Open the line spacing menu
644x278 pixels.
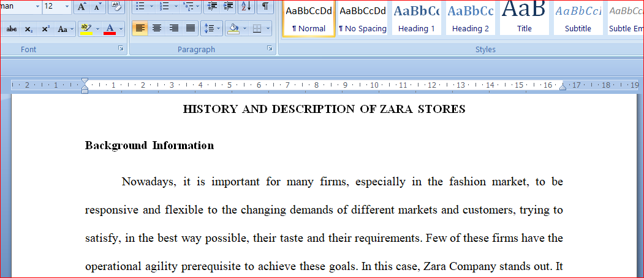(212, 28)
